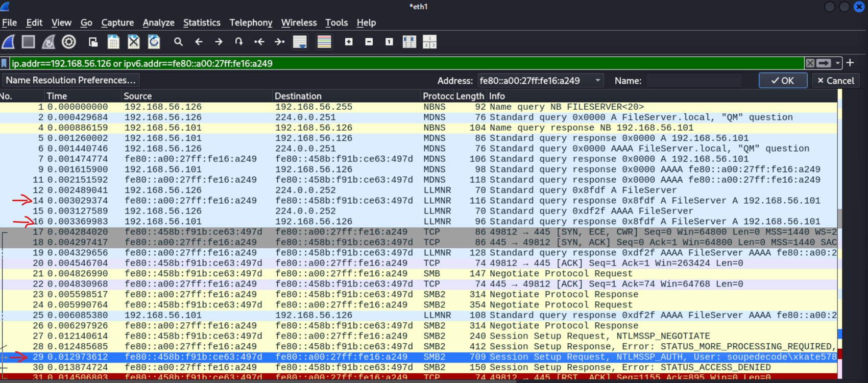Zoom out the packet text

[x=369, y=42]
